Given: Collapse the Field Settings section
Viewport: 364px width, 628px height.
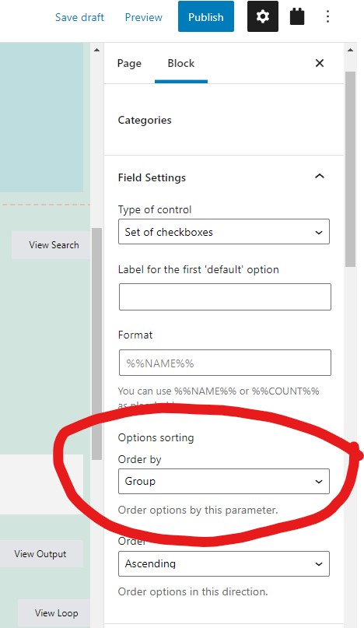Looking at the screenshot, I should pyautogui.click(x=320, y=176).
